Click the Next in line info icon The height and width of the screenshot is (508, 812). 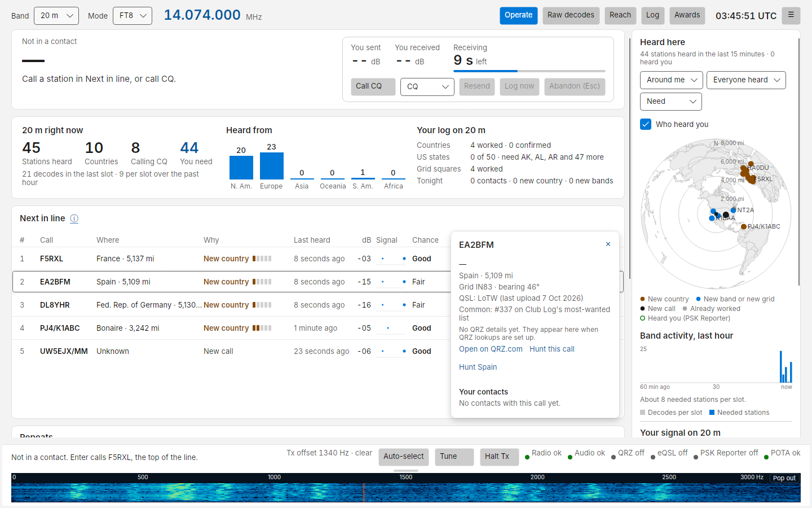(x=74, y=218)
